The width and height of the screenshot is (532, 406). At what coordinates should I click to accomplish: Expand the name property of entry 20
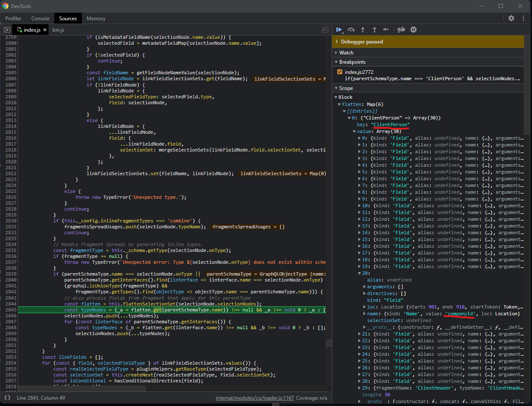tap(365, 314)
